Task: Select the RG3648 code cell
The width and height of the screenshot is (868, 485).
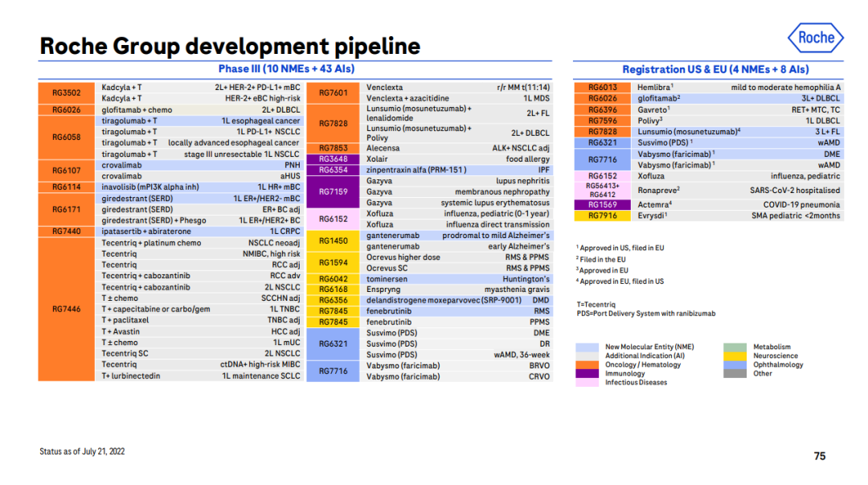Action: point(334,159)
